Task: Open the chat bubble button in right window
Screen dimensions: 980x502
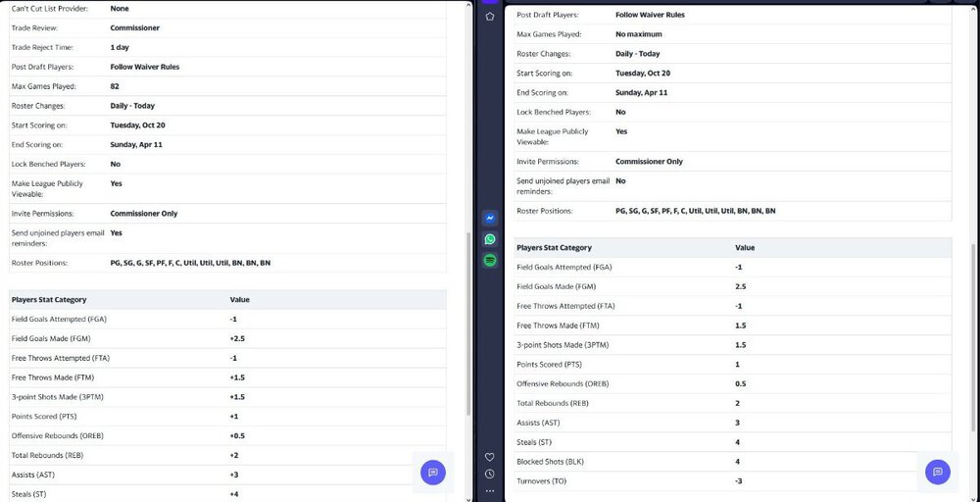Action: (x=938, y=472)
